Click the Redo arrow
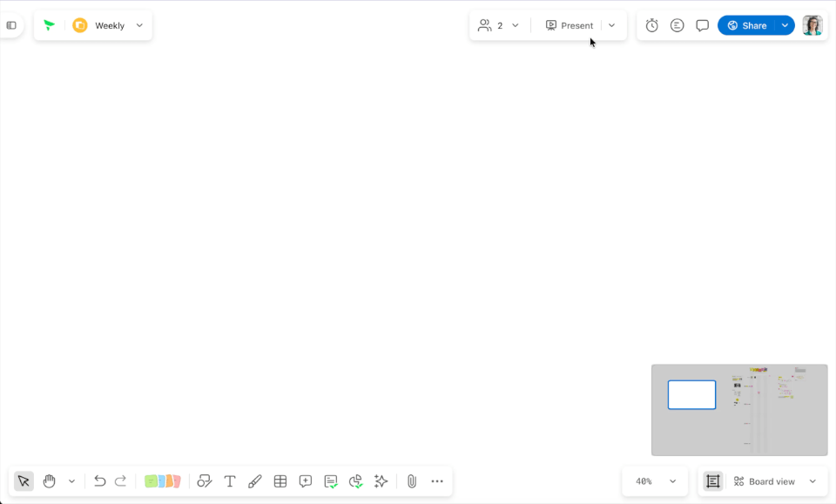This screenshot has height=504, width=836. pos(120,481)
